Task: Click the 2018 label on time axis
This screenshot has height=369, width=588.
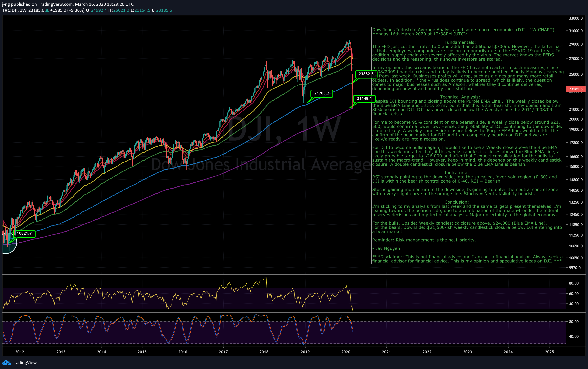Action: click(264, 352)
